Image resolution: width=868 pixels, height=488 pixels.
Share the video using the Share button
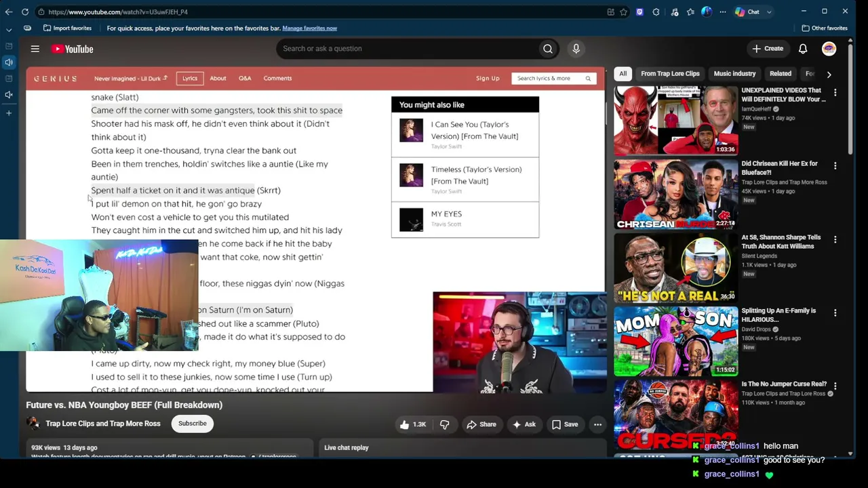click(x=481, y=424)
